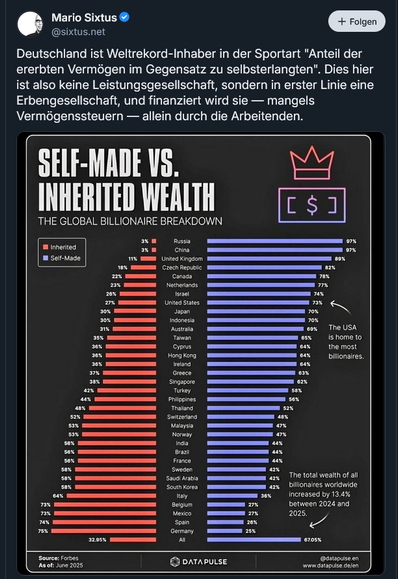The height and width of the screenshot is (579, 398).
Task: Click the dollar bill icon
Action: (312, 205)
